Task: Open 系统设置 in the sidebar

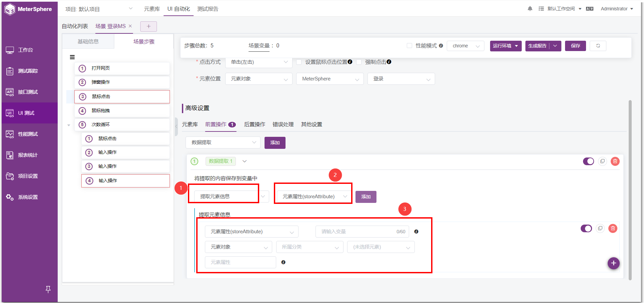Action: 29,197
